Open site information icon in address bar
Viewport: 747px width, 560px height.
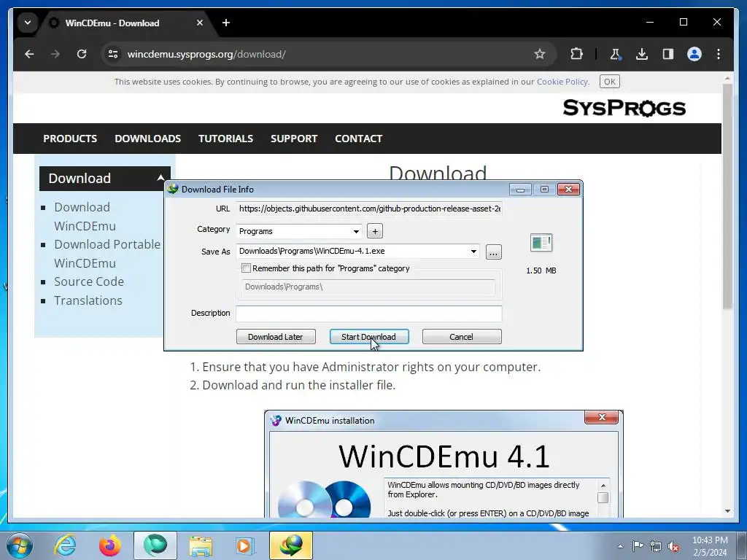tap(113, 54)
